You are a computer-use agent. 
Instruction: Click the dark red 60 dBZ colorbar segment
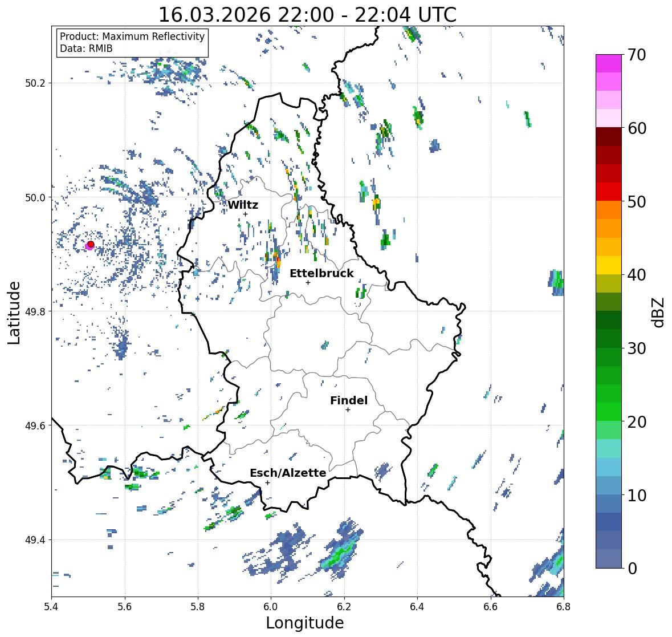coord(609,137)
